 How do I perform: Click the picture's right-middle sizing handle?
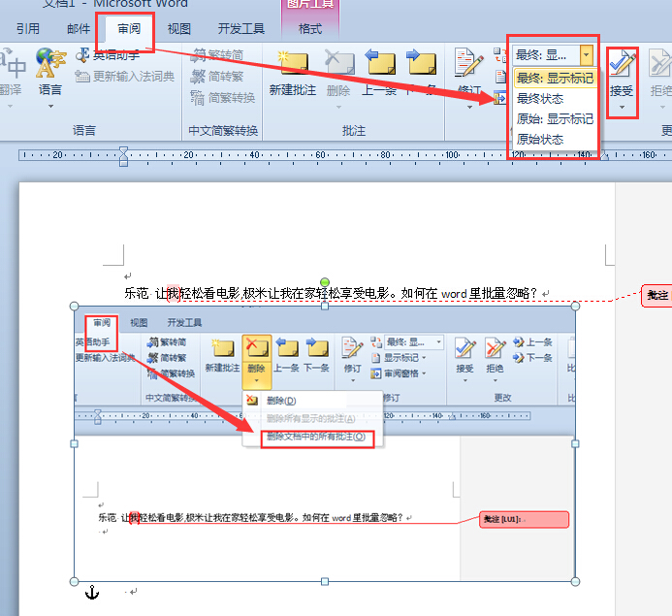[576, 443]
